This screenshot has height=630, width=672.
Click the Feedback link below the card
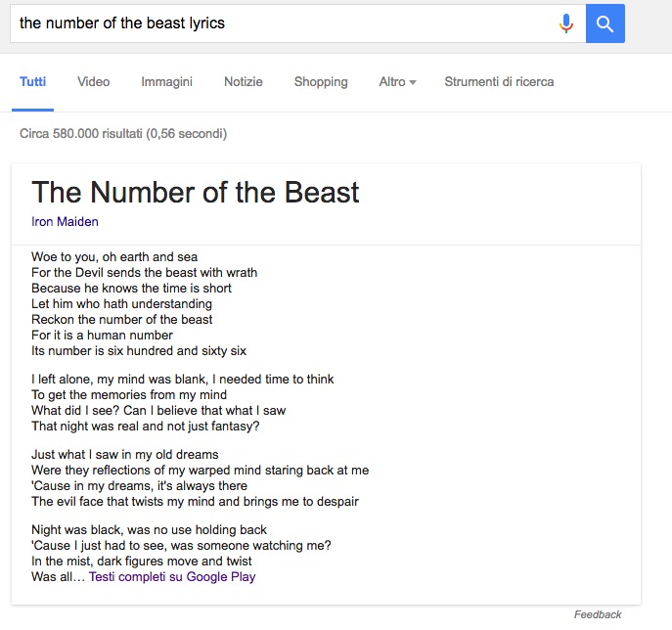pyautogui.click(x=598, y=614)
